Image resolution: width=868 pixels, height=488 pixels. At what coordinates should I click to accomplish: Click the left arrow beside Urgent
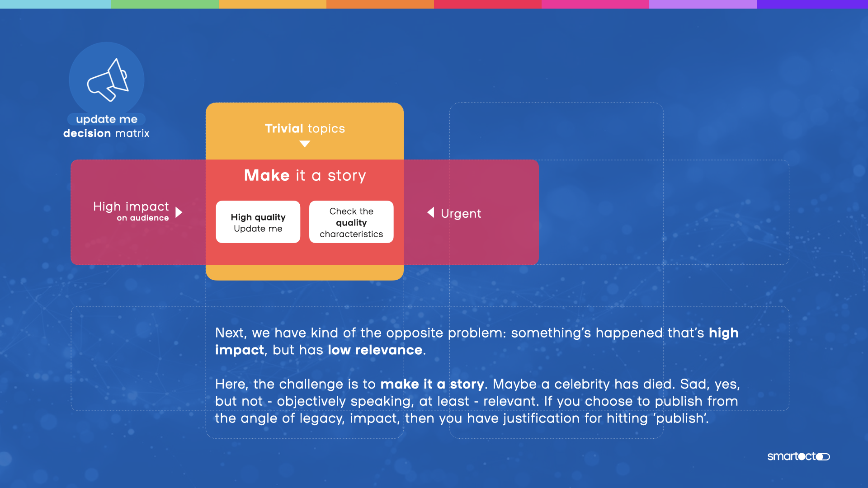coord(431,212)
